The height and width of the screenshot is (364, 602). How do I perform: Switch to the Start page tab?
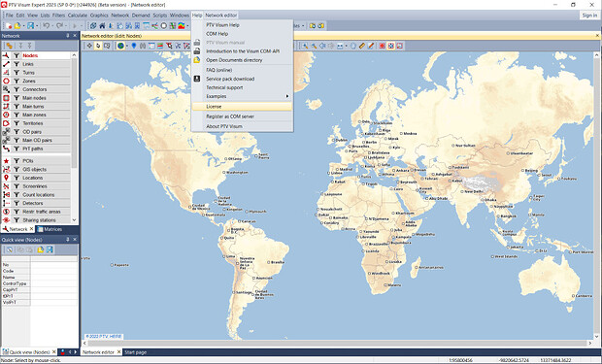point(135,352)
